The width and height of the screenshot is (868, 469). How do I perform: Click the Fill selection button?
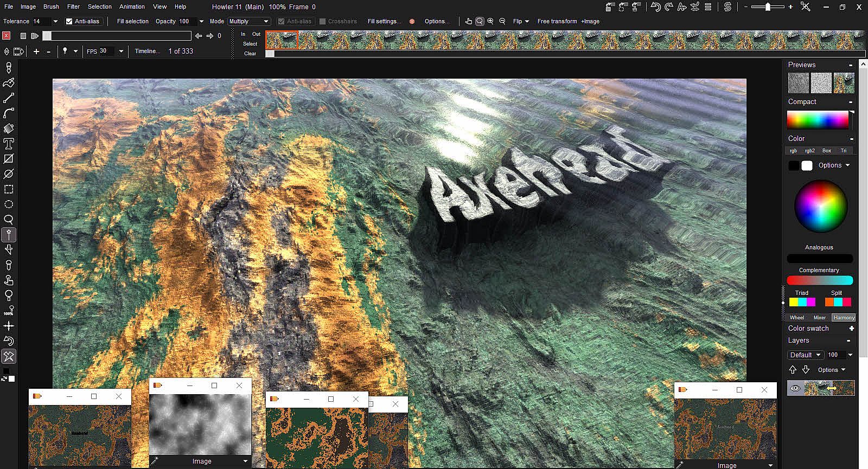click(x=132, y=21)
